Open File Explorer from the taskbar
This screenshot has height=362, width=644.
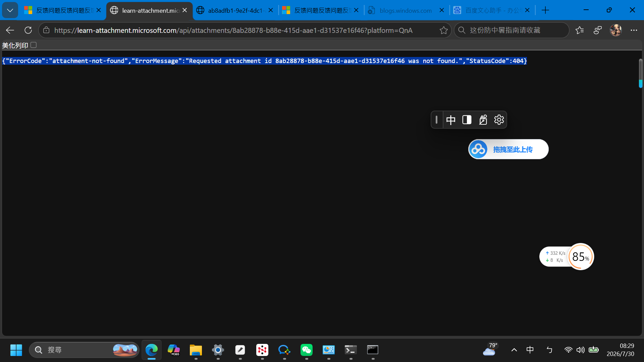[196, 350]
